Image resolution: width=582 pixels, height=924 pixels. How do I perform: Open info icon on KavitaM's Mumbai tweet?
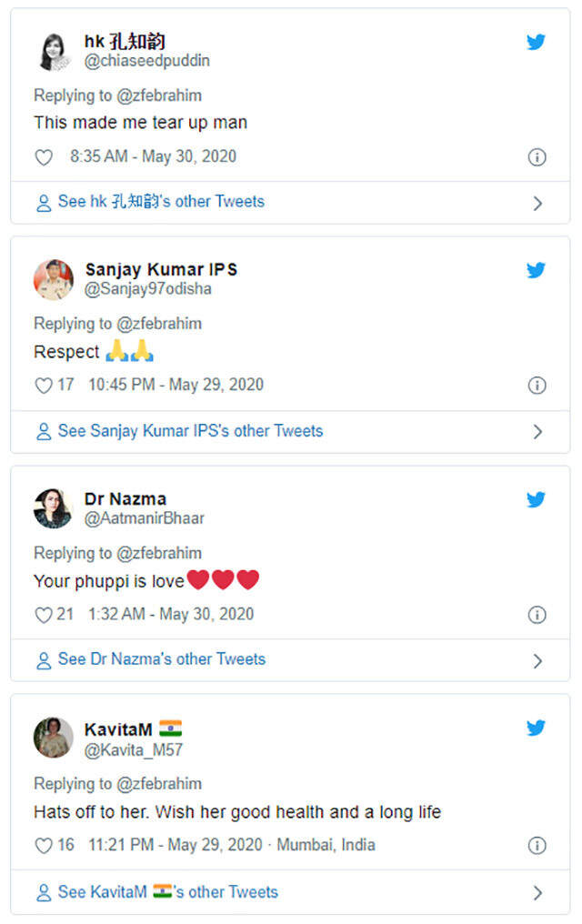(x=537, y=846)
